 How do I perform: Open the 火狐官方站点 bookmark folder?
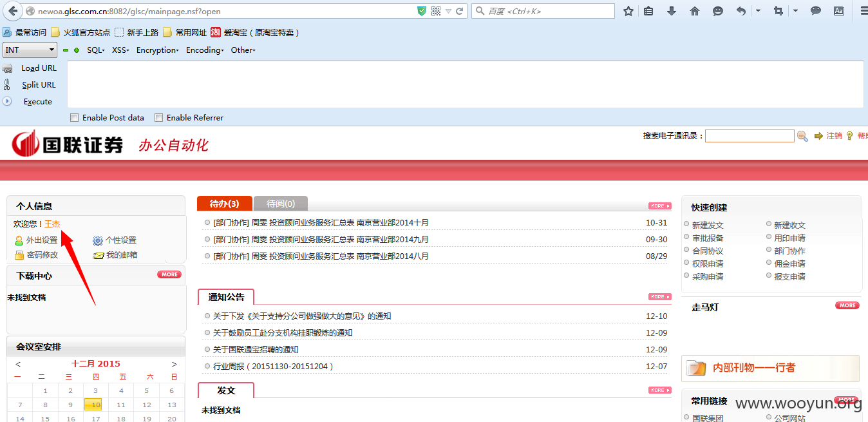click(80, 32)
